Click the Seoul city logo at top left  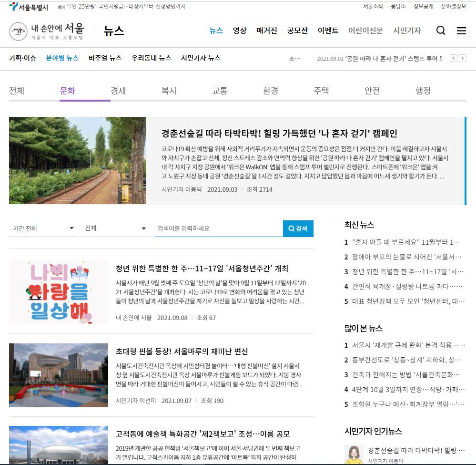(29, 7)
